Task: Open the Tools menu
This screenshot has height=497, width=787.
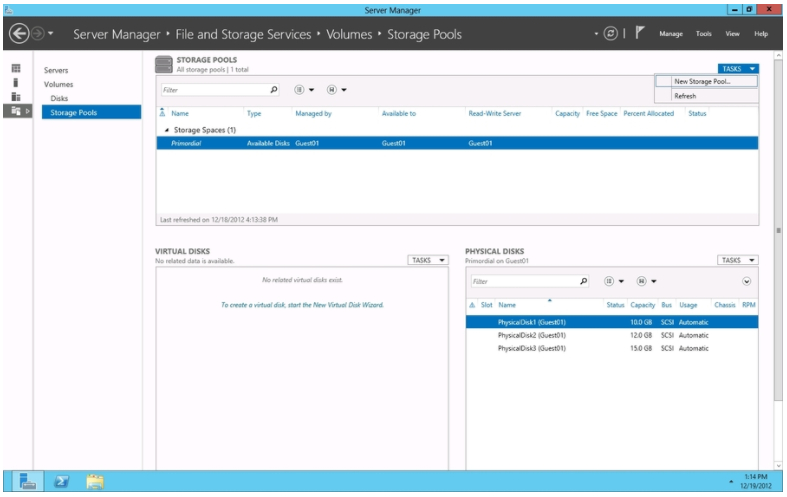Action: (x=704, y=34)
